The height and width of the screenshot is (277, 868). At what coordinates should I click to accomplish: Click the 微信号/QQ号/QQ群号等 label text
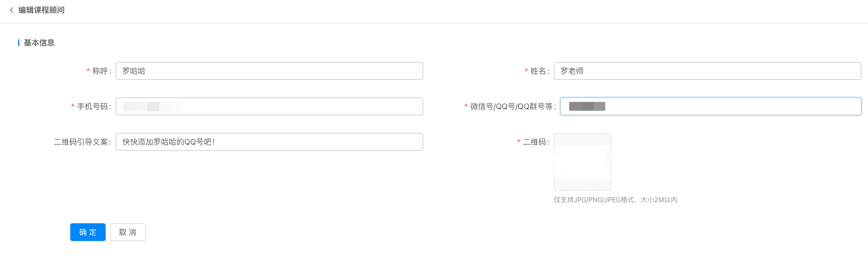coord(512,106)
